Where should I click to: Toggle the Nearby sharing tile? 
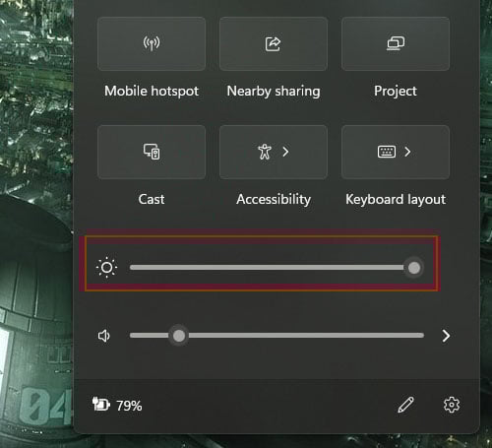274,43
